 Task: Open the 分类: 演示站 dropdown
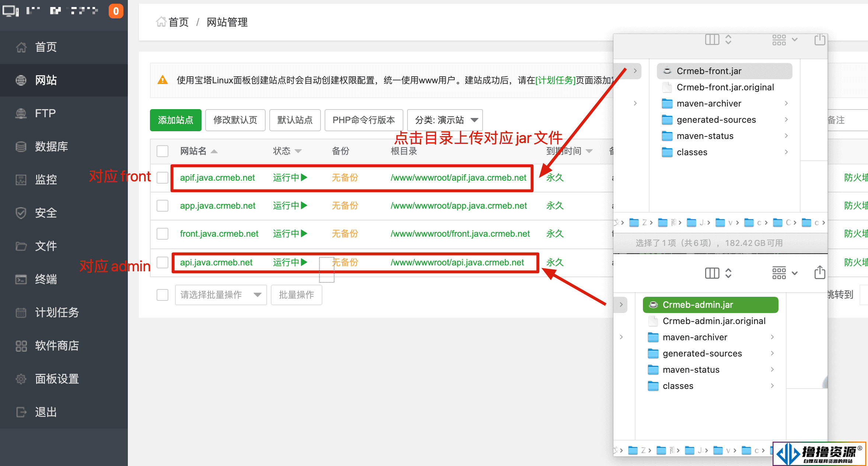(445, 120)
